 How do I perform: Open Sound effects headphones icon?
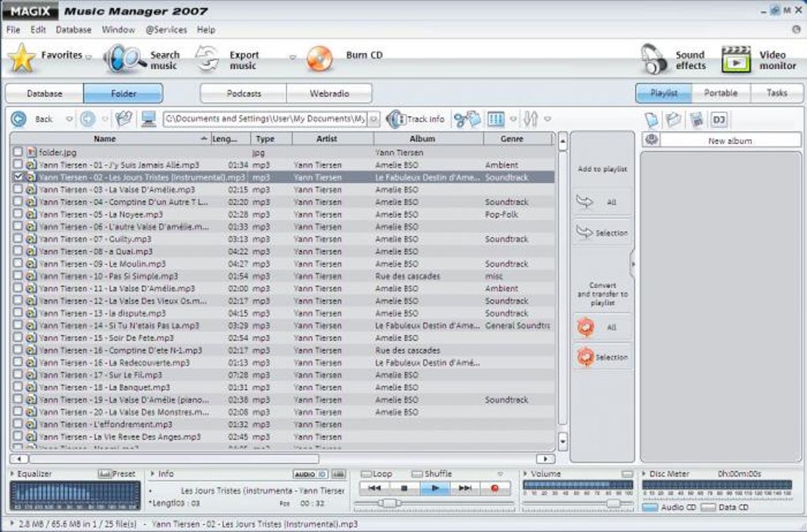coord(653,59)
